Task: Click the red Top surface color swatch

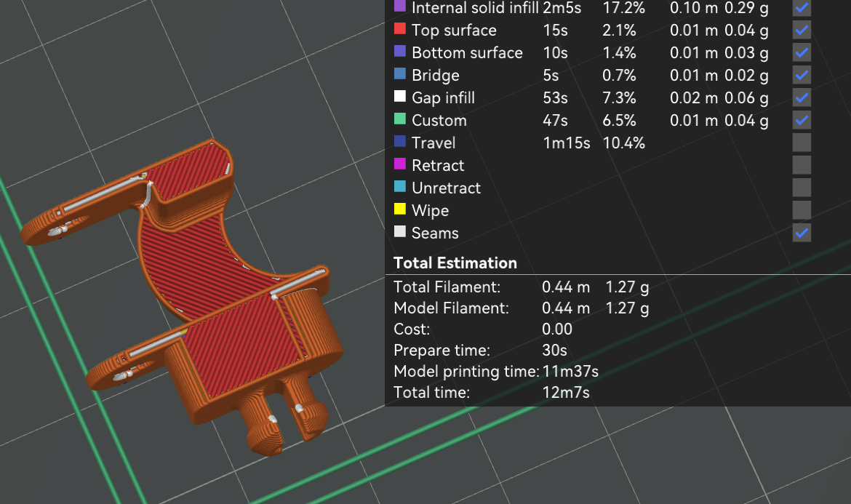Action: [400, 29]
